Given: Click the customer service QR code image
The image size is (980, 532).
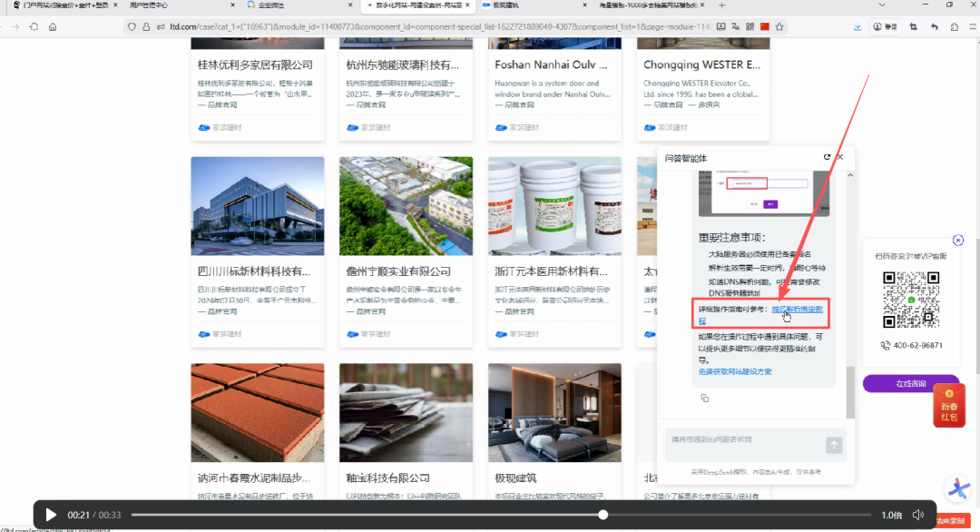Looking at the screenshot, I should [x=911, y=300].
